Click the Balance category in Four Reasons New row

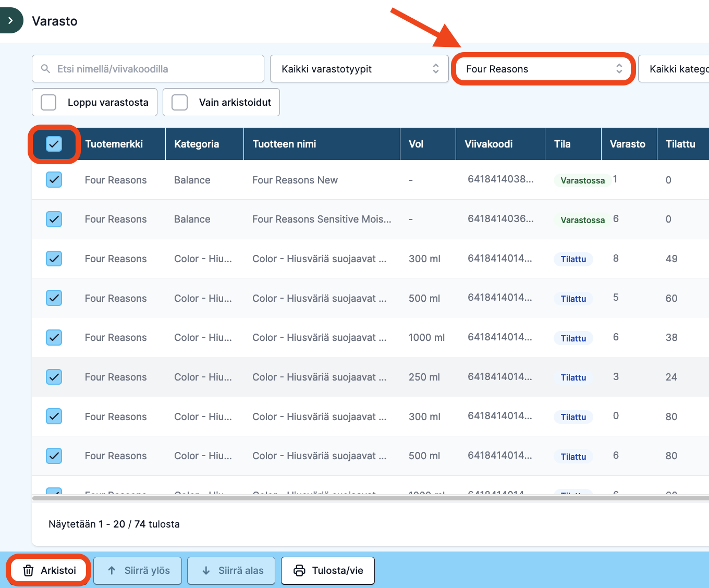click(192, 180)
